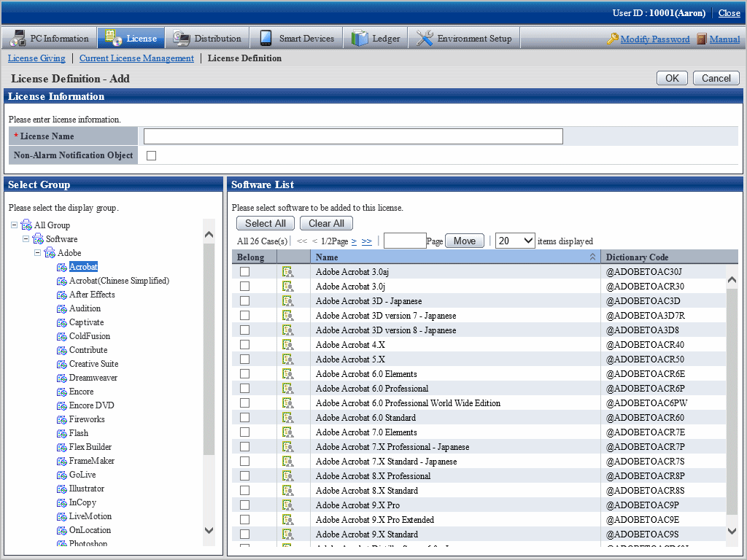Check the box for Adobe Acrobat 6.0 Standard

244,418
